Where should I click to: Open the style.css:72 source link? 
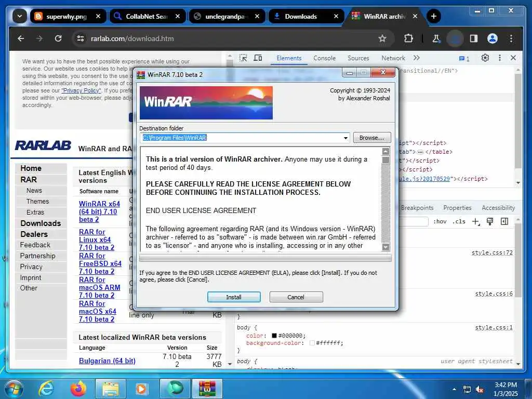(492, 253)
